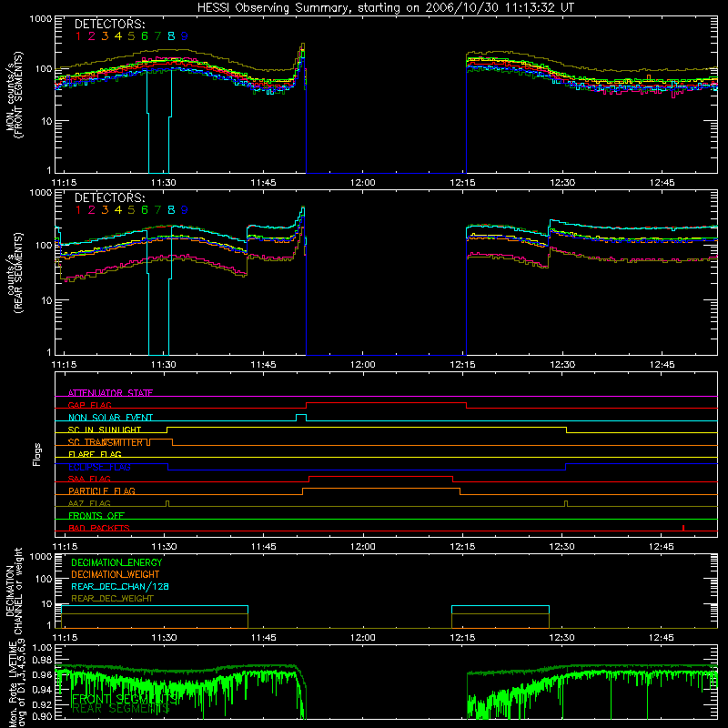Click the vertical Flags axis title
728x728 pixels.
tap(36, 454)
